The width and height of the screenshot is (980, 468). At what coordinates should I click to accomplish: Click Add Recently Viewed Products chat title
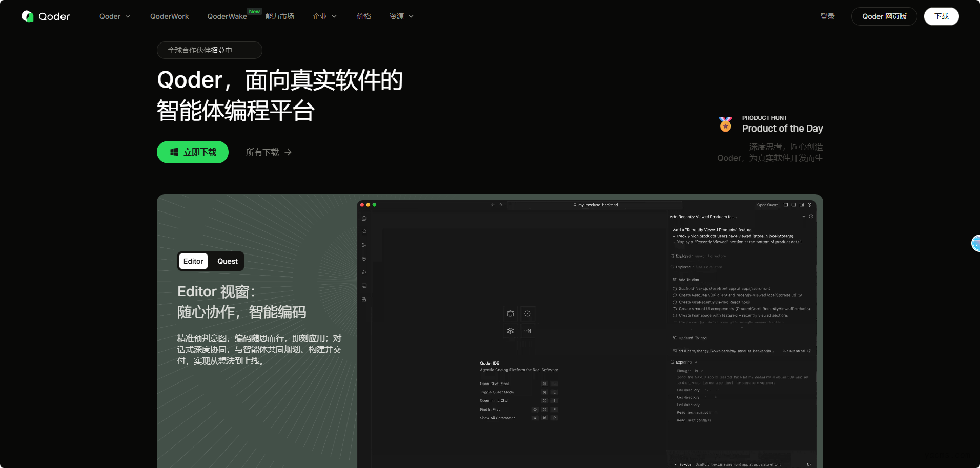(x=703, y=217)
